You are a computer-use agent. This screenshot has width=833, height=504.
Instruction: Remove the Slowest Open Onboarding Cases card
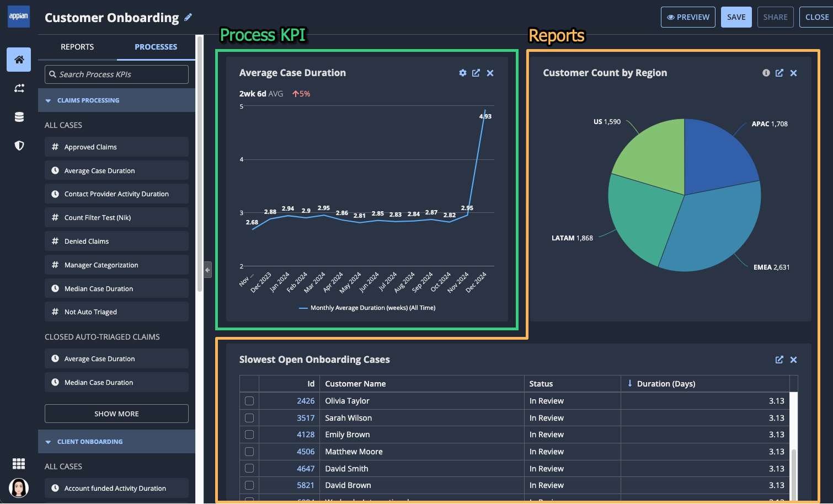pyautogui.click(x=793, y=360)
